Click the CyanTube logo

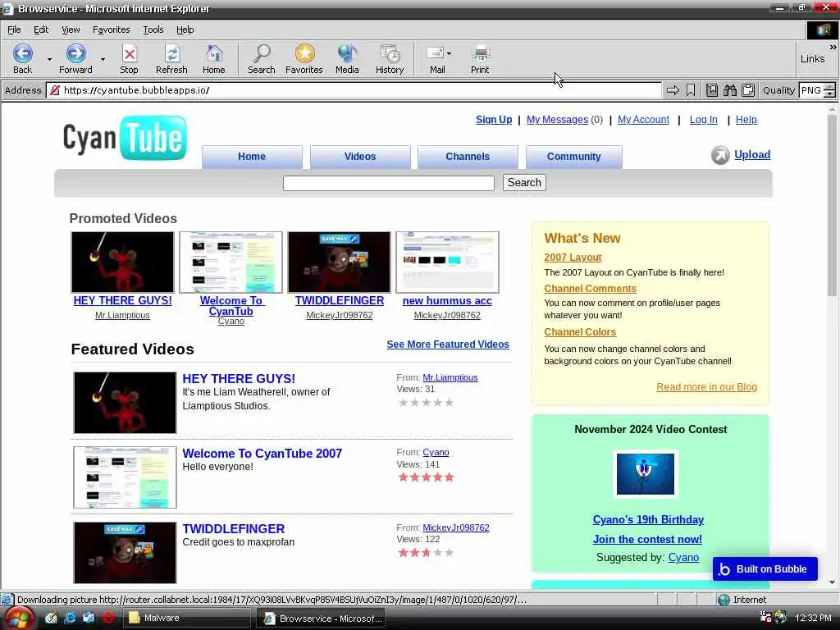point(125,138)
